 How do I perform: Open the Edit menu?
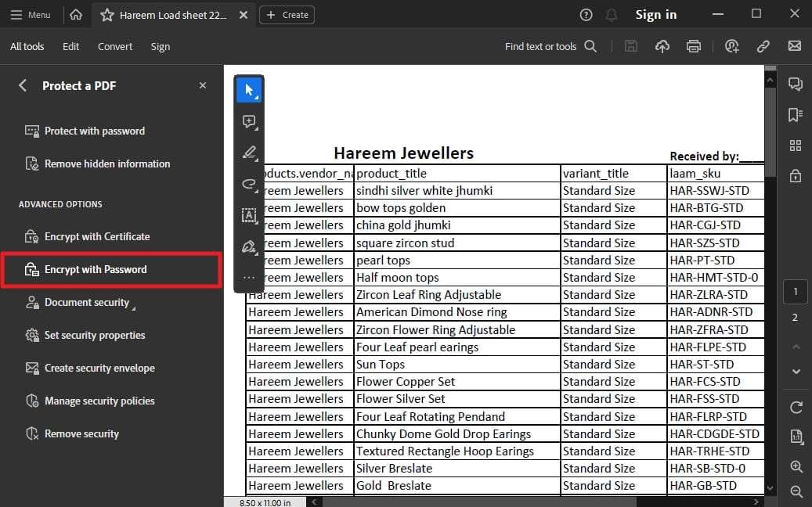71,47
